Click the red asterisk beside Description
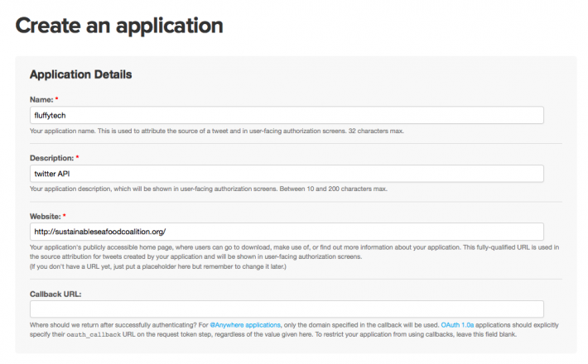 pyautogui.click(x=77, y=157)
